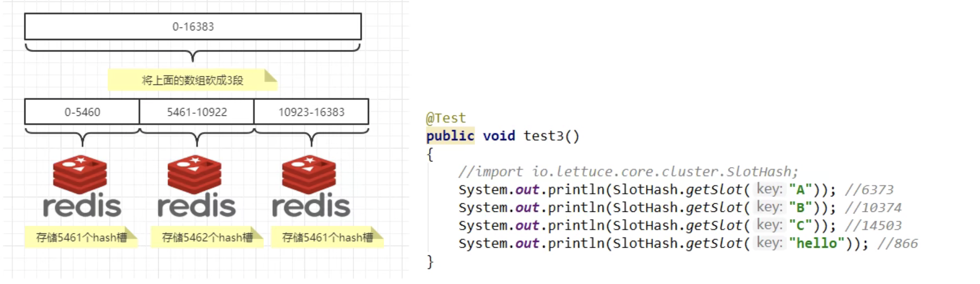Click the 'key:' parameter hint before "hello"
Viewport: 980px width, 284px height.
click(769, 243)
